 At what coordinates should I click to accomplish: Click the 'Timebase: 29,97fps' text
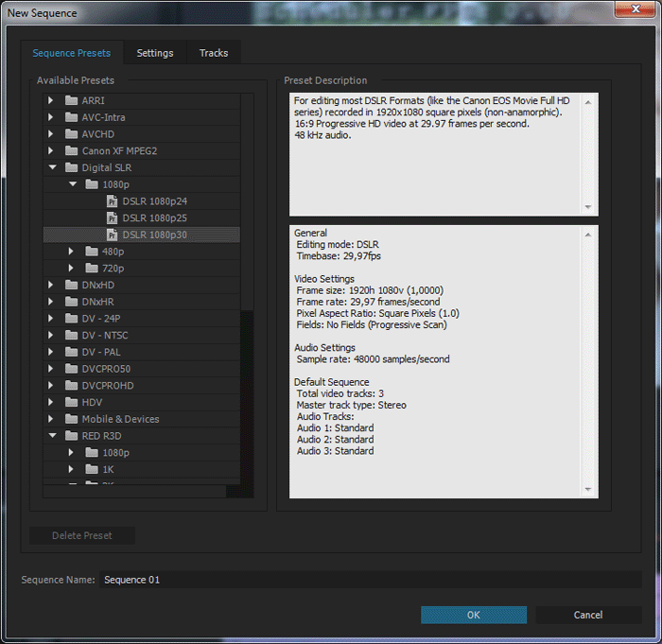pyautogui.click(x=339, y=256)
